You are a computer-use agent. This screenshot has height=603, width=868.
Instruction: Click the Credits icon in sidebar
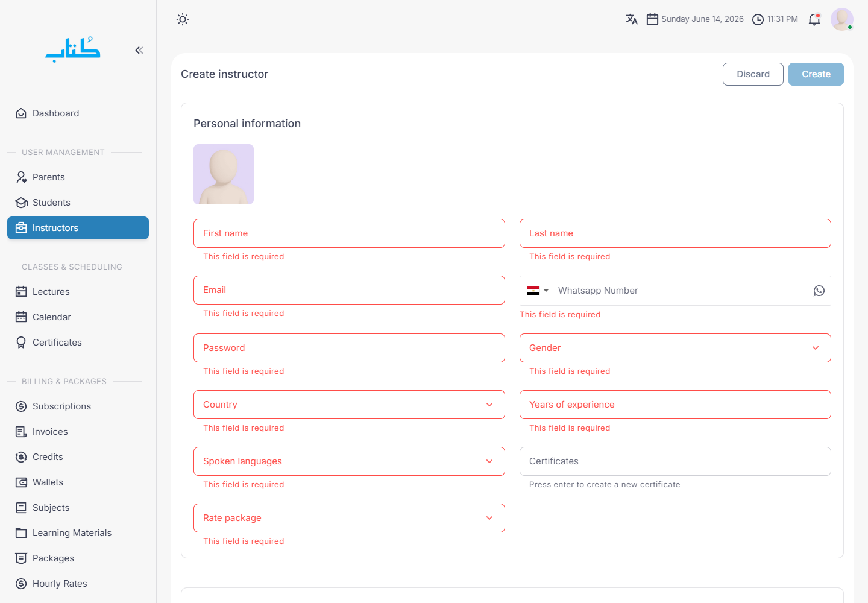[x=21, y=457]
